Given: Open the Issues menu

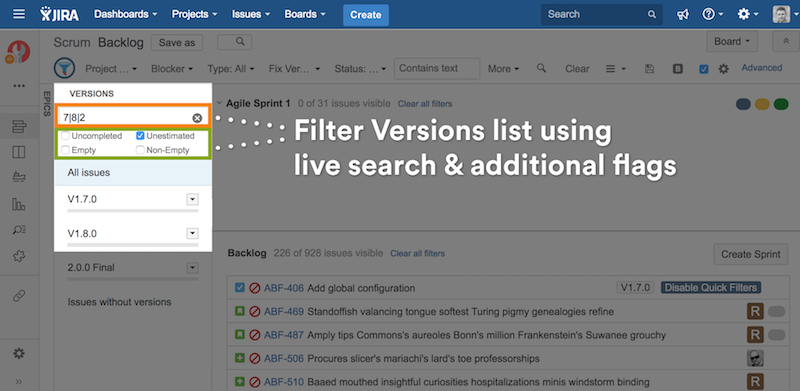Looking at the screenshot, I should (251, 14).
